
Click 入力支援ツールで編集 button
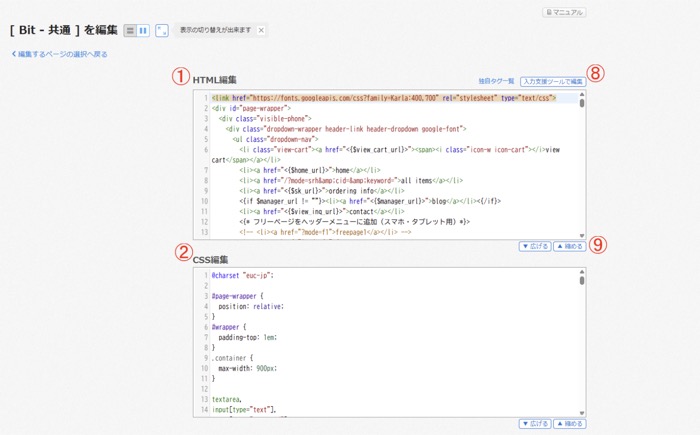coord(552,80)
